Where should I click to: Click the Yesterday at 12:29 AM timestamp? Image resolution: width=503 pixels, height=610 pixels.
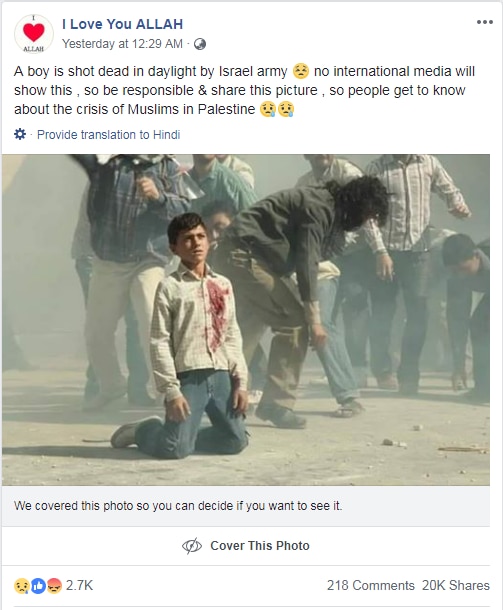[x=122, y=44]
